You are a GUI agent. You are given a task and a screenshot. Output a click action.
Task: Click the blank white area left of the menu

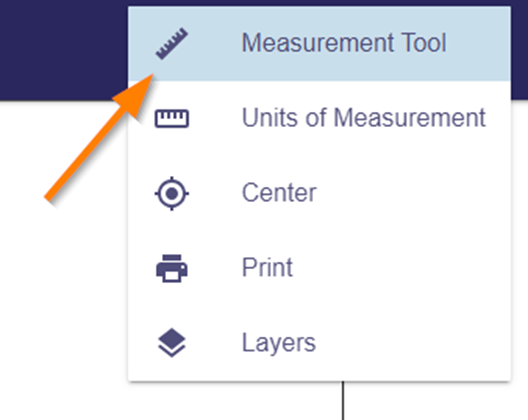64,286
